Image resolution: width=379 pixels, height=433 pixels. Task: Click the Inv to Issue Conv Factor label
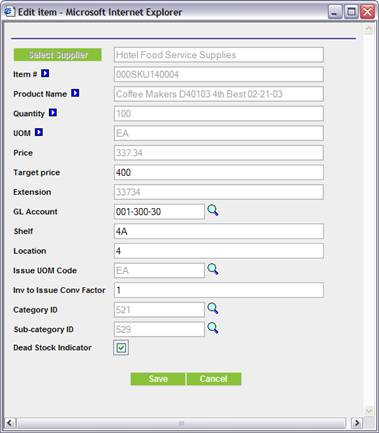(59, 290)
